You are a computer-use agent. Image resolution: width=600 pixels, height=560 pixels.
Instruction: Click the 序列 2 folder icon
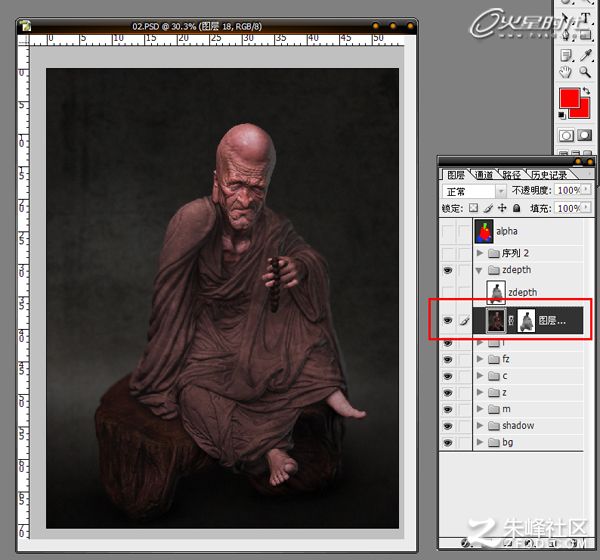point(494,253)
